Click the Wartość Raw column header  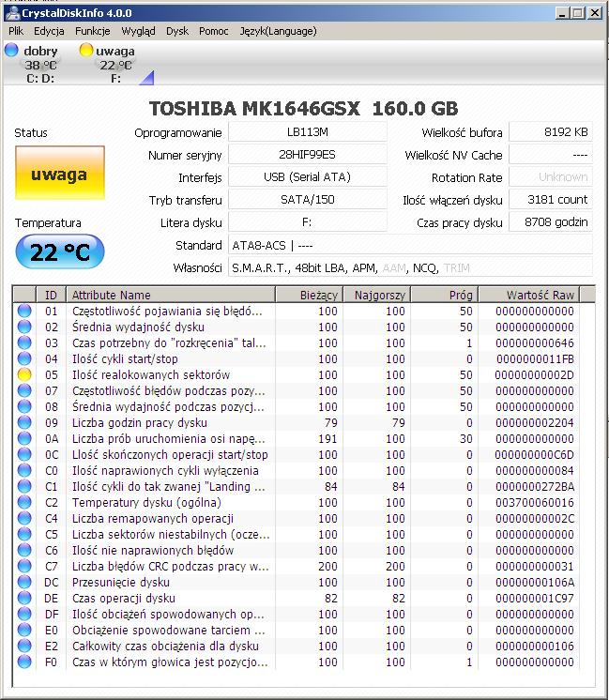[x=528, y=295]
